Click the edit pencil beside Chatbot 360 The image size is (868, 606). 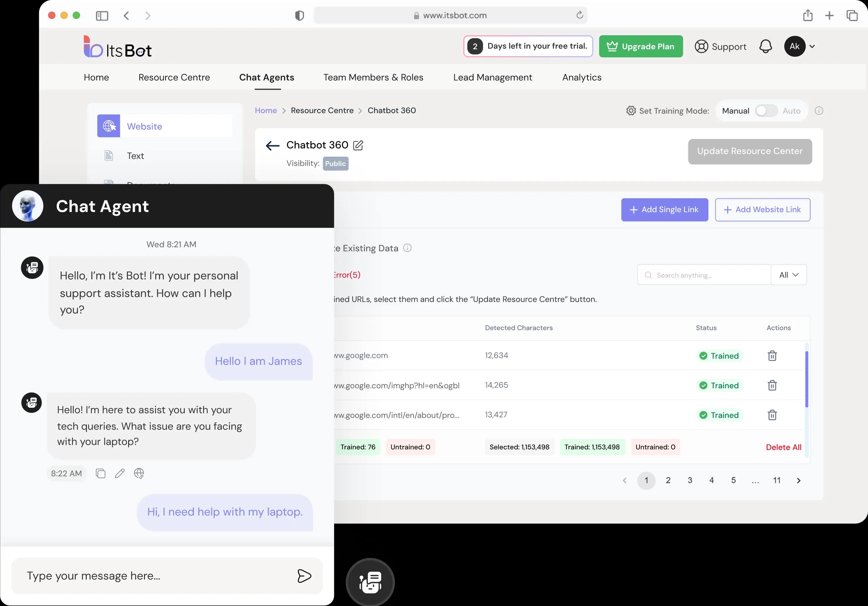coord(358,145)
